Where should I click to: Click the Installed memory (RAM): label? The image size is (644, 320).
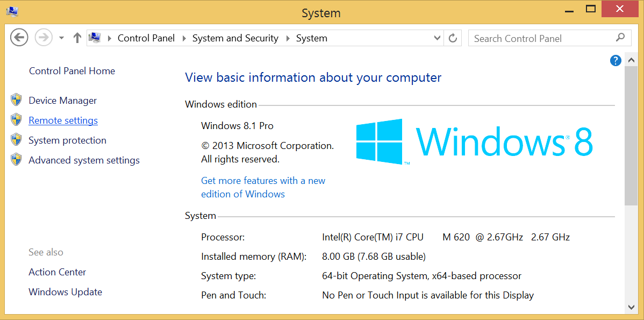254,257
